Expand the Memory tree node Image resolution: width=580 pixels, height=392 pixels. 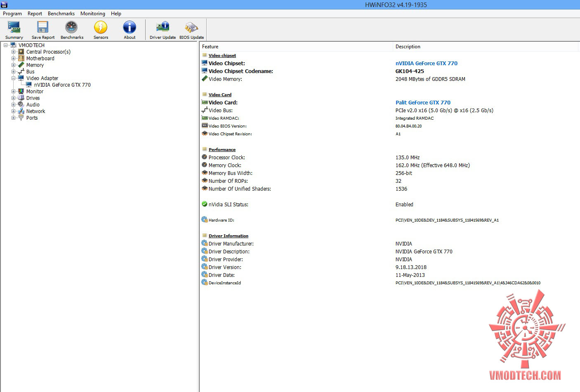click(x=14, y=65)
